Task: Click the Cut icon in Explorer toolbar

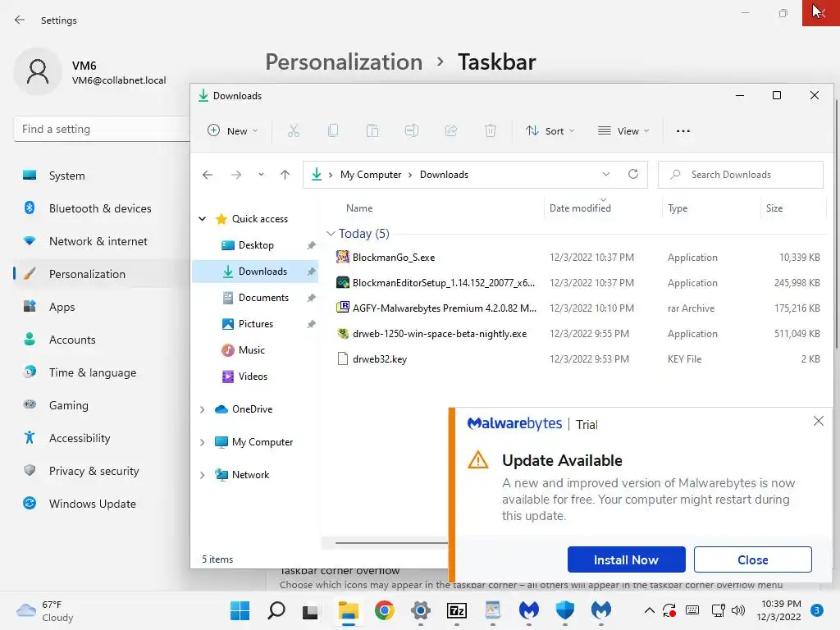Action: click(x=294, y=130)
